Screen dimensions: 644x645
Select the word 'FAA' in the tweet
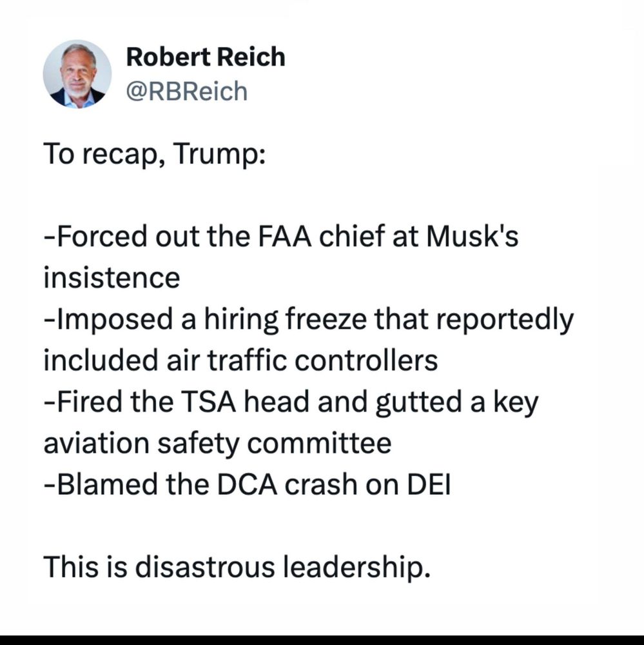(x=284, y=237)
